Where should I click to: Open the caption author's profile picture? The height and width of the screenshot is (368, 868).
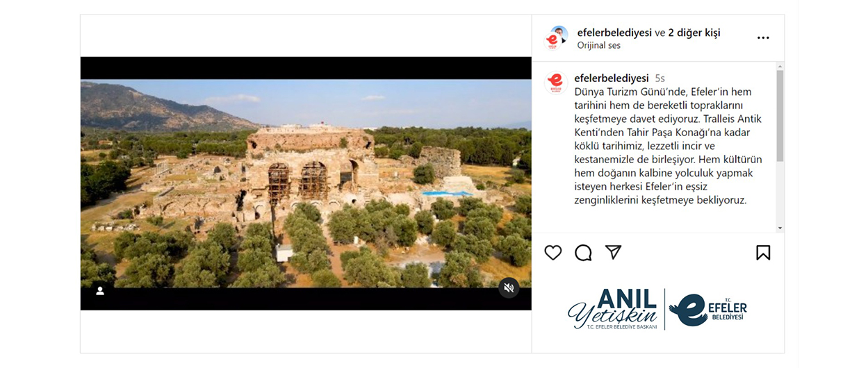[x=556, y=83]
